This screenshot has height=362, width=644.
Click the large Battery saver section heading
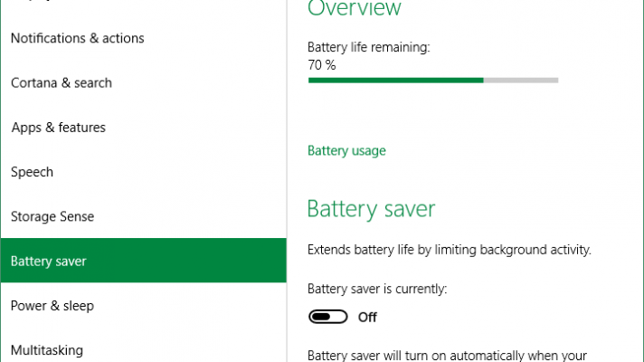(371, 209)
